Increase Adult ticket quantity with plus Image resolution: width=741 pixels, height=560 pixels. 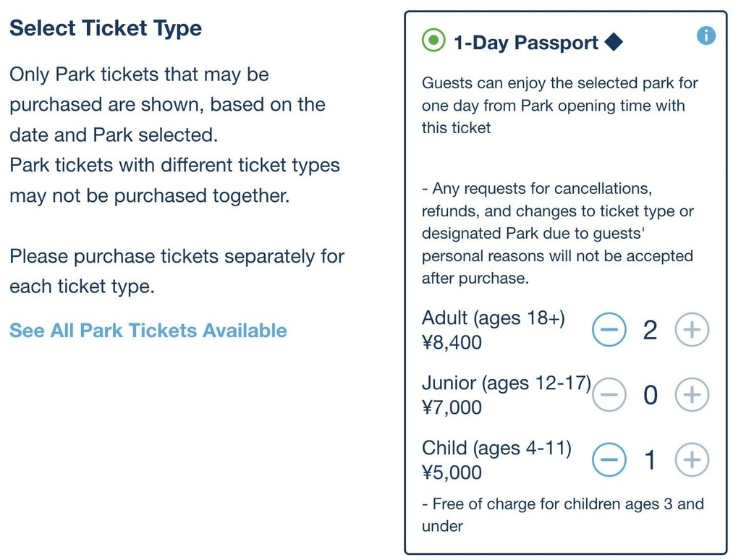coord(692,329)
